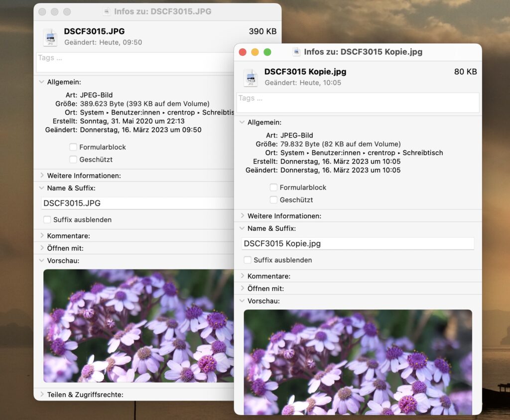
Task: Expand Kommentare in DSCF3015 Kopie.jpg window
Action: click(242, 276)
